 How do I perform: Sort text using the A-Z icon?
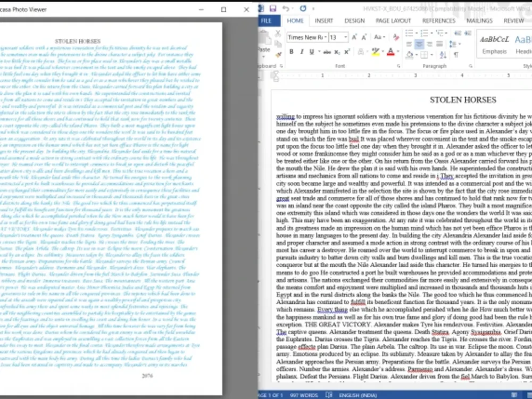[x=443, y=55]
